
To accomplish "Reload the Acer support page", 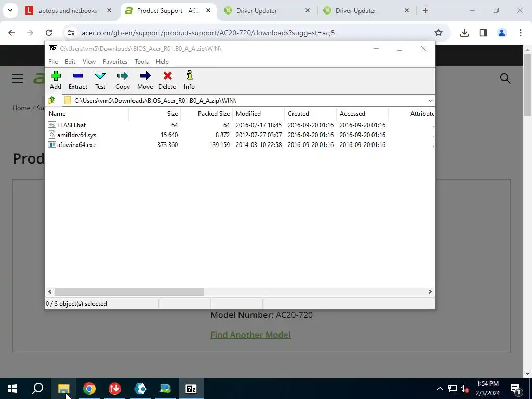I will [49, 33].
